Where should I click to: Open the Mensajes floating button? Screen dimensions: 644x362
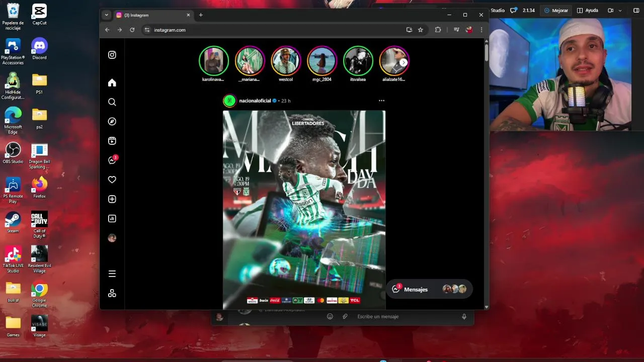(x=429, y=289)
